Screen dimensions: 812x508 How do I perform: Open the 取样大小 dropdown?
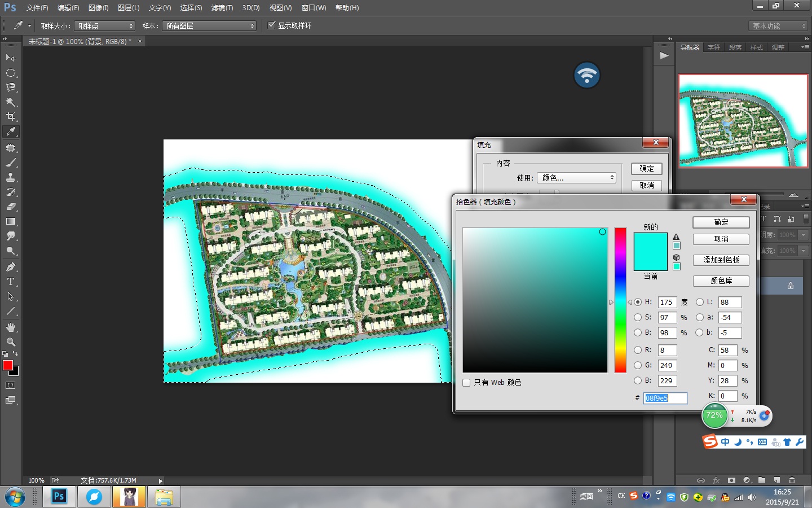pyautogui.click(x=105, y=26)
